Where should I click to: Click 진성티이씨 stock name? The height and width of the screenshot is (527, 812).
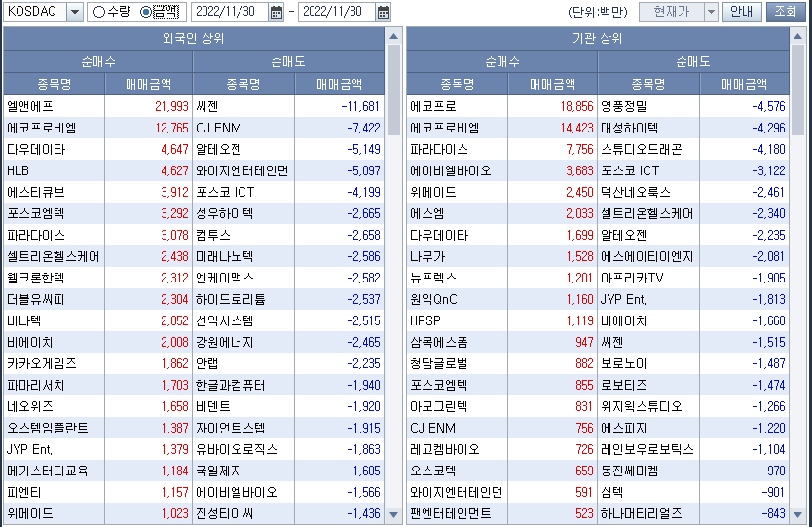click(x=224, y=513)
